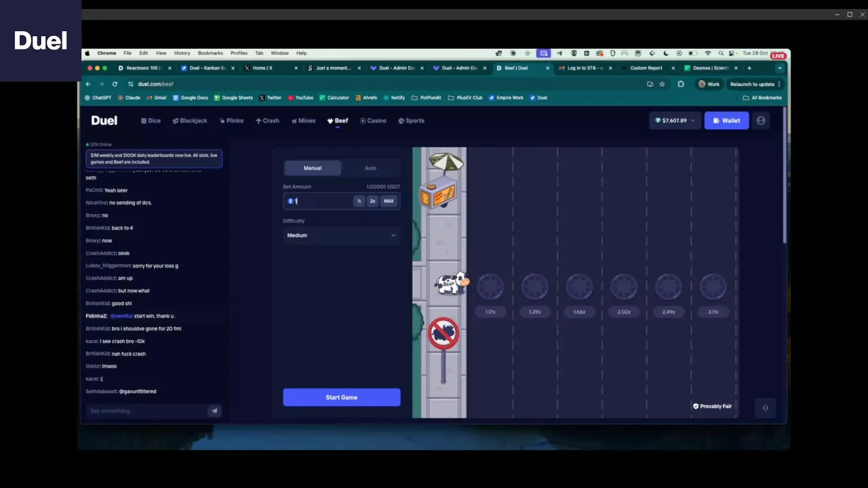Click the chat Say something input
This screenshot has width=868, height=488.
pos(147,411)
